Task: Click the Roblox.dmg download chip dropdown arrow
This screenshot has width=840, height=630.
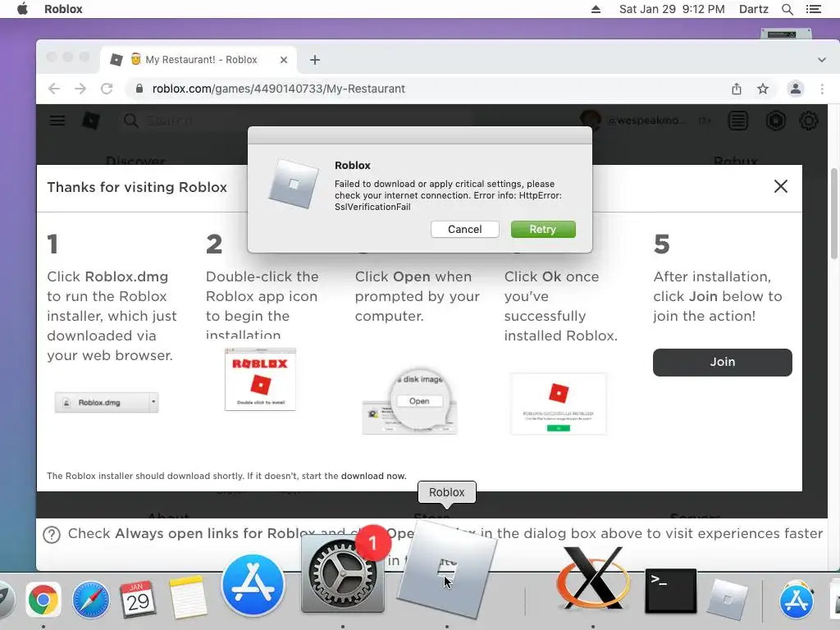Action: pyautogui.click(x=153, y=401)
